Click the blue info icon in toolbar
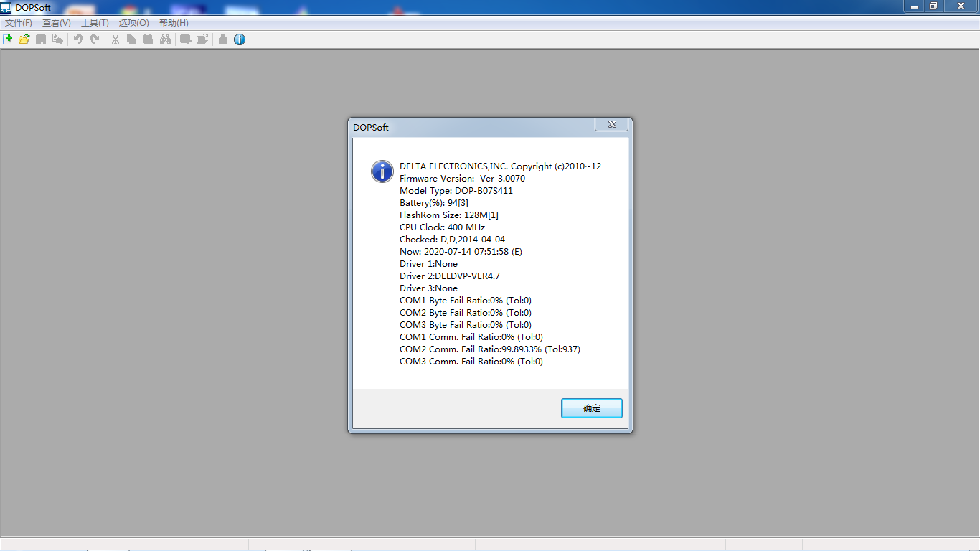This screenshot has width=980, height=551. point(240,39)
